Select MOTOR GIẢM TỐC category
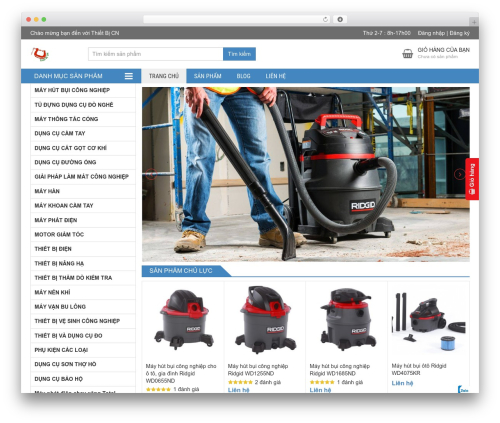Viewport: 500px width, 423px height. pyautogui.click(x=83, y=235)
